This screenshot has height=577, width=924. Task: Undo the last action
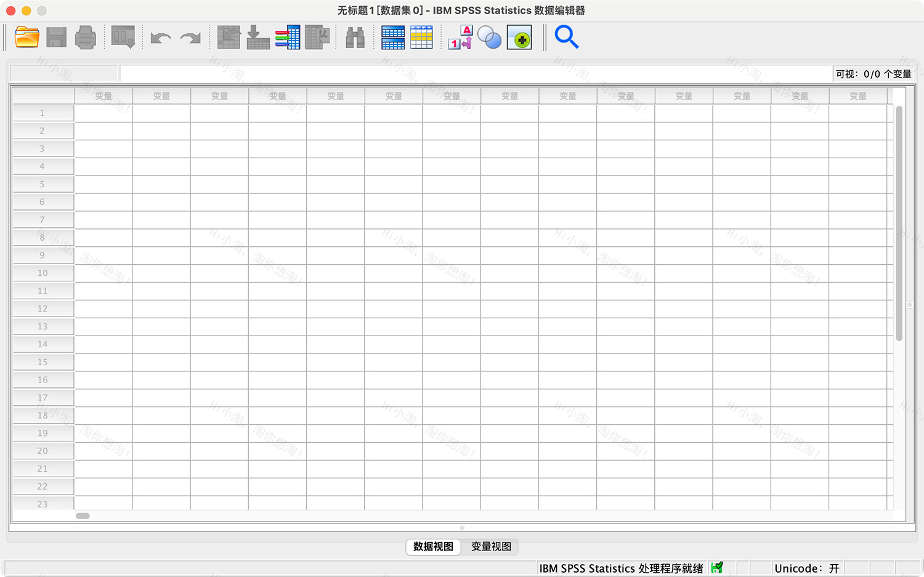[160, 37]
